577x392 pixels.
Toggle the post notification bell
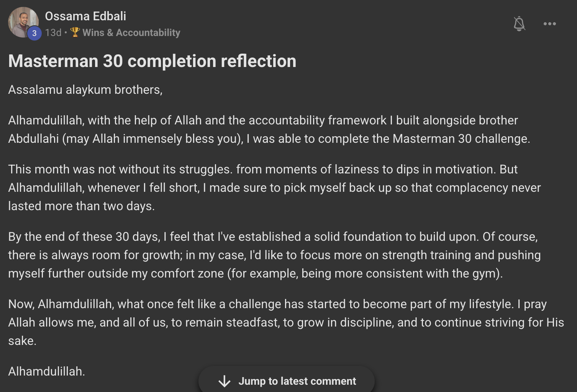coord(519,24)
